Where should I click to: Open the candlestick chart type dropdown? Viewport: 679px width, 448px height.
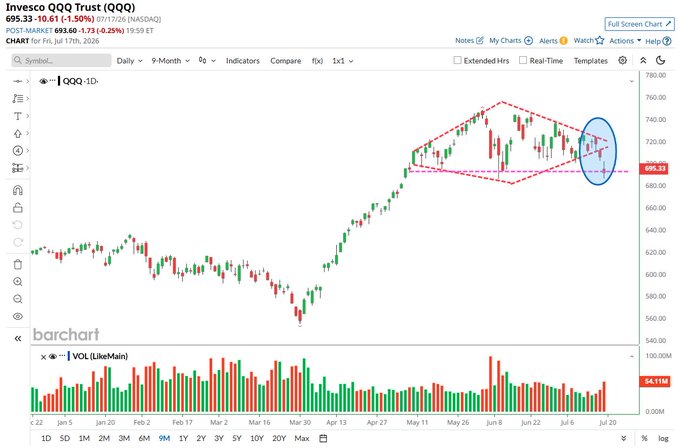[207, 61]
